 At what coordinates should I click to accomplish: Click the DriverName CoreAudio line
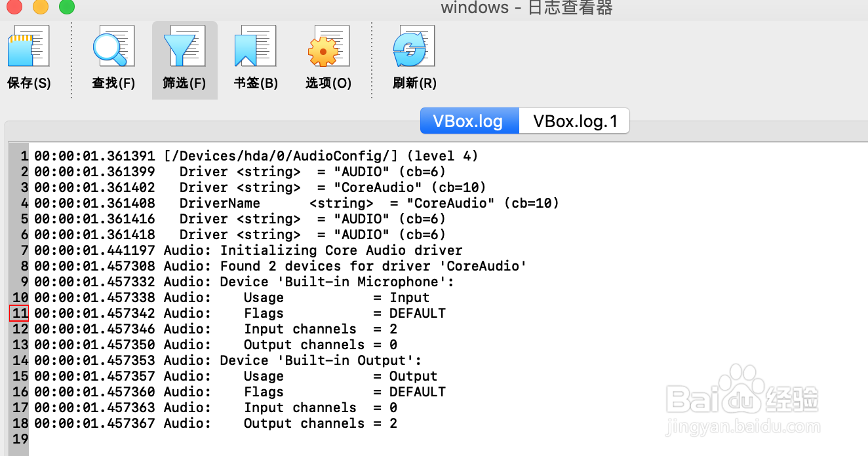coord(297,203)
